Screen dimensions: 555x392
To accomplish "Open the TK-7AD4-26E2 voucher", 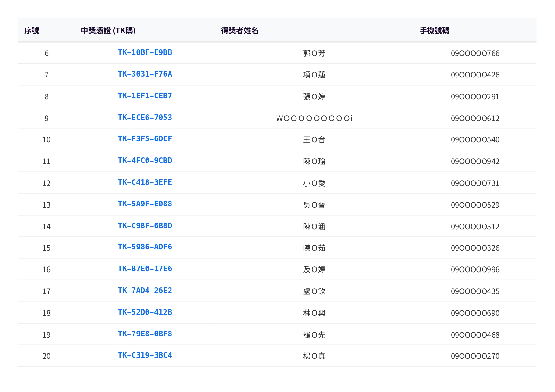I will tap(145, 291).
